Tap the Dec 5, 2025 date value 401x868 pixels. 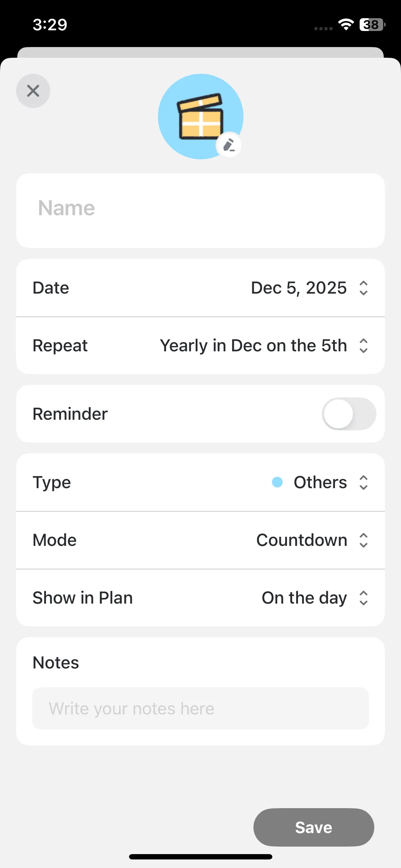pyautogui.click(x=299, y=288)
